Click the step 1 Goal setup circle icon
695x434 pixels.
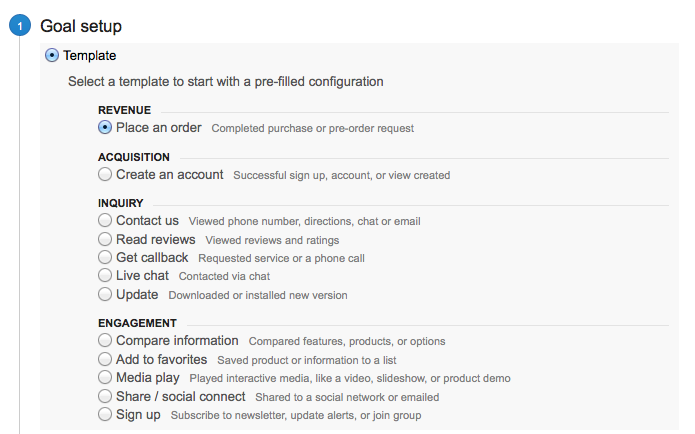(x=20, y=26)
